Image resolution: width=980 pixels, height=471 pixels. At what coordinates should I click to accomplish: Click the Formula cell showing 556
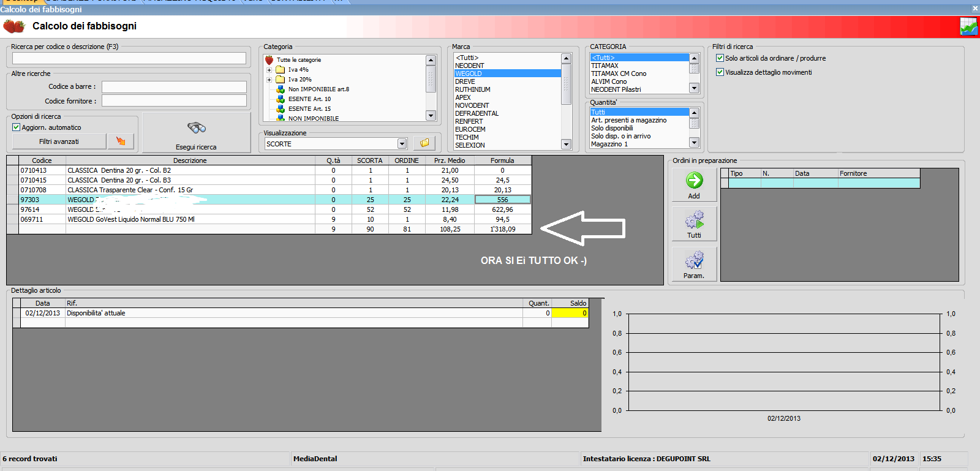pyautogui.click(x=503, y=200)
